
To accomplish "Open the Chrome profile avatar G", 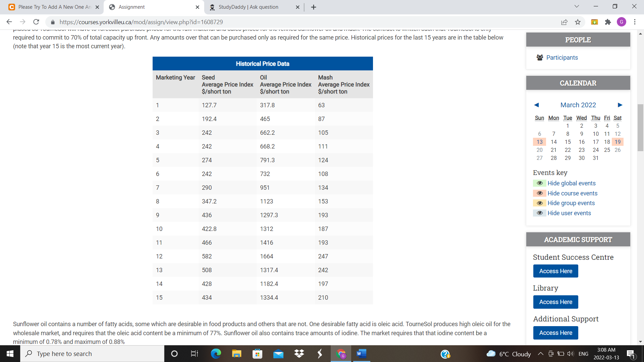I will pos(621,22).
